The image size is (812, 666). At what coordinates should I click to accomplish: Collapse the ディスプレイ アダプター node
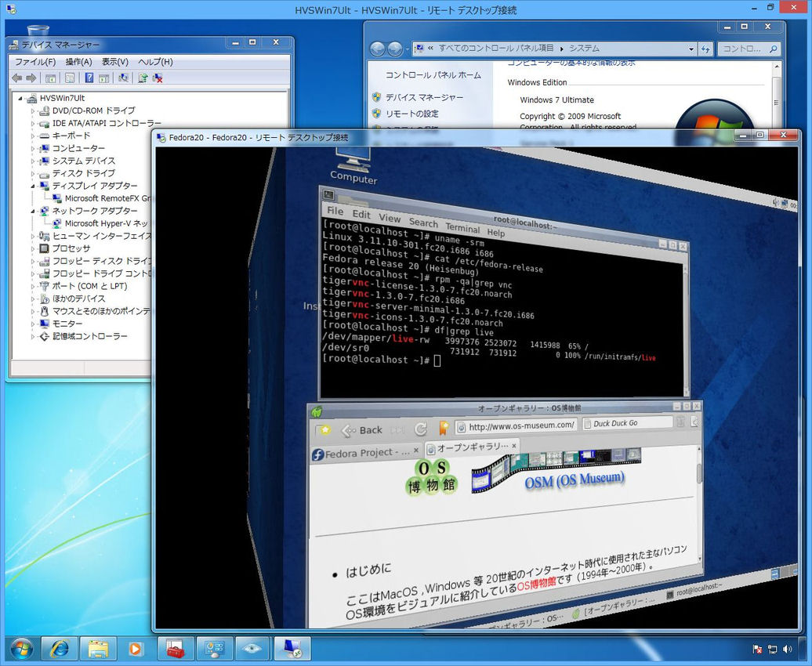tap(33, 186)
